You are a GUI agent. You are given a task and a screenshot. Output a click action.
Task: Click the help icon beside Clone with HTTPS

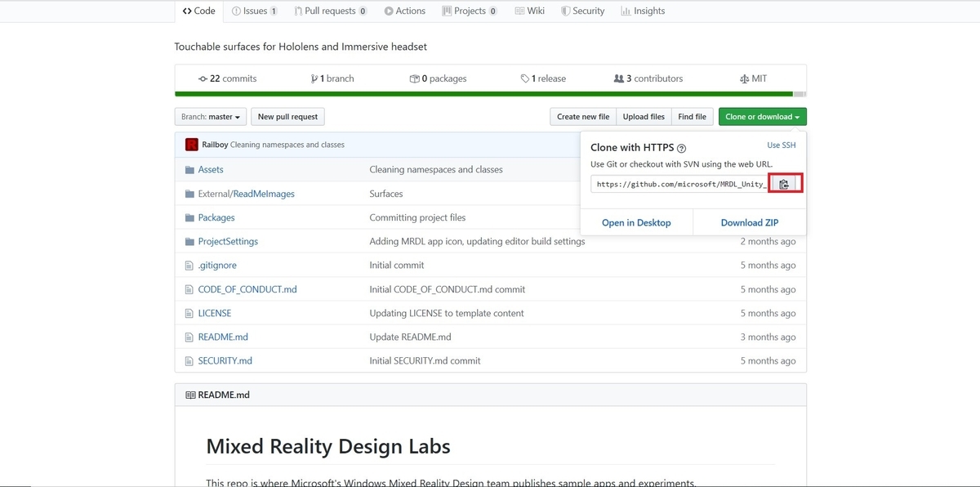(681, 149)
